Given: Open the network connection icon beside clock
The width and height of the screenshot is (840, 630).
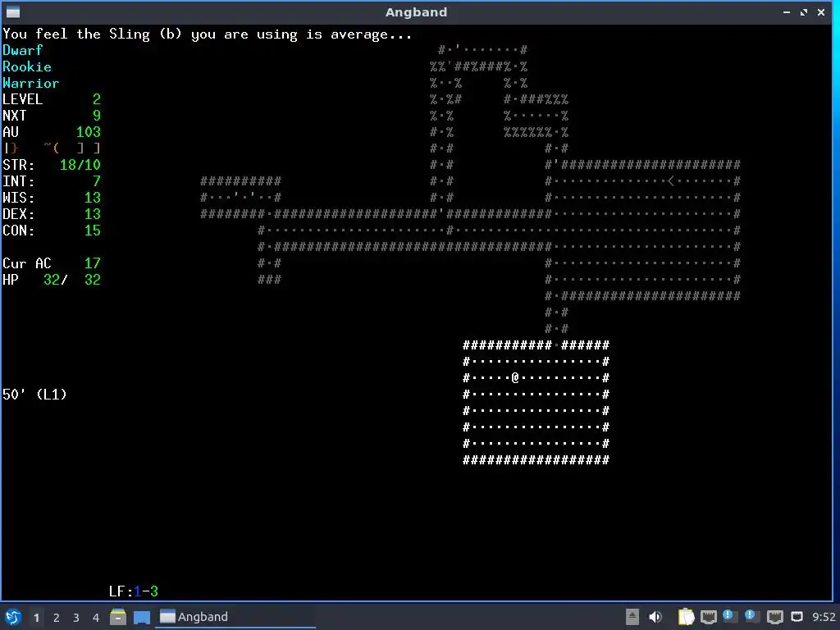Looking at the screenshot, I should [797, 617].
